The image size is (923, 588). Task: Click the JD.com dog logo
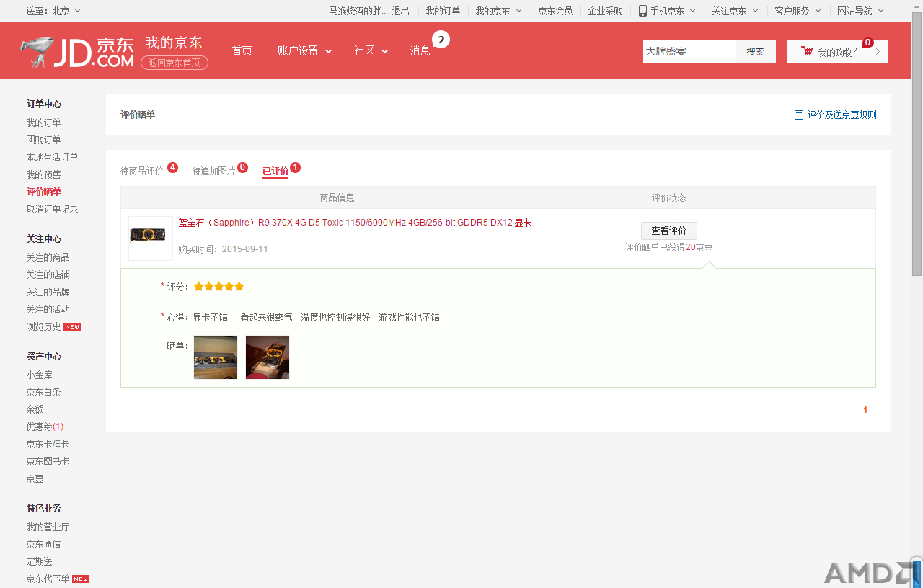[37, 51]
